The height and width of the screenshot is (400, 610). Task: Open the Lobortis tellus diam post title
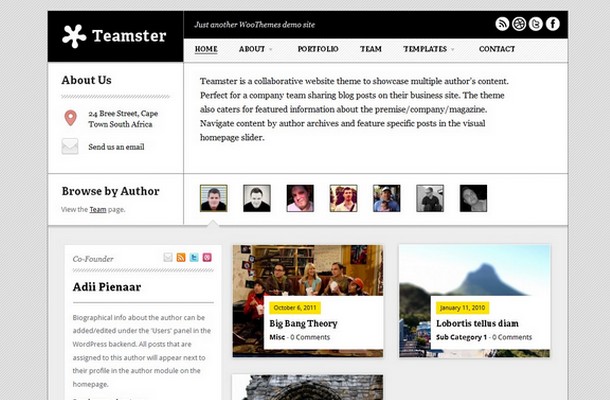(x=477, y=323)
